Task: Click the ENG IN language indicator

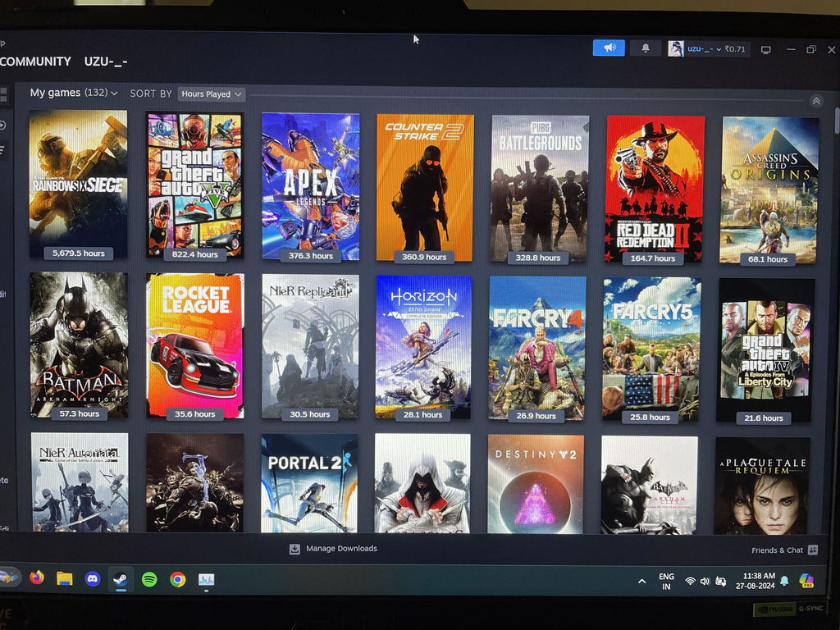Action: (x=666, y=582)
